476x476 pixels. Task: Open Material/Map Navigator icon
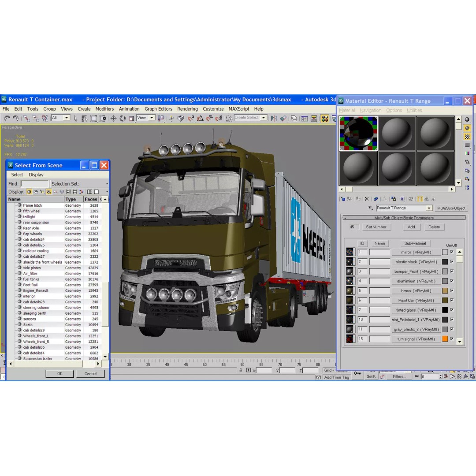click(x=467, y=188)
